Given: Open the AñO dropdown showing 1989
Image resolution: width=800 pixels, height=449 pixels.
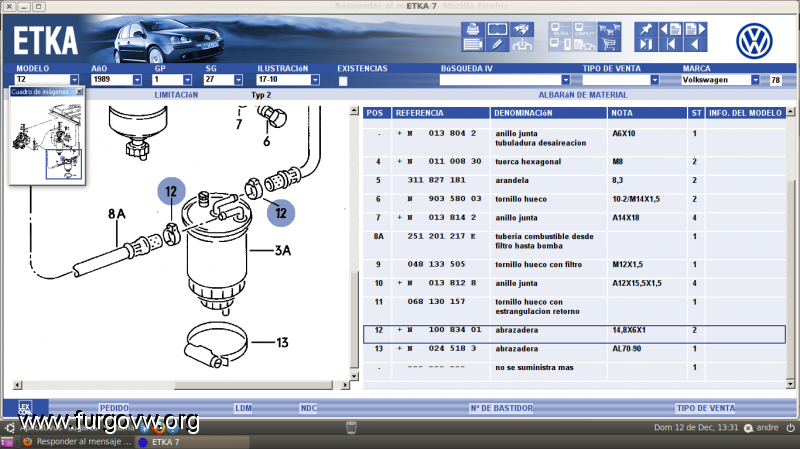Looking at the screenshot, I should point(137,80).
